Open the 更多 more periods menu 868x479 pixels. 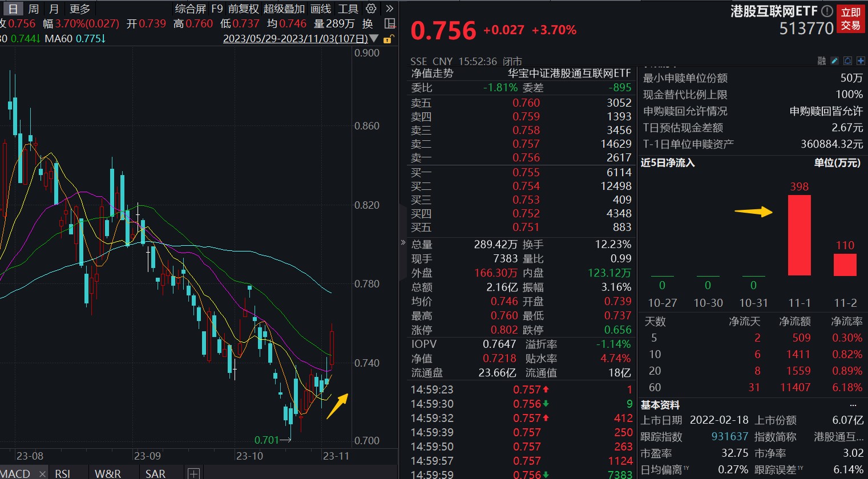(x=80, y=9)
